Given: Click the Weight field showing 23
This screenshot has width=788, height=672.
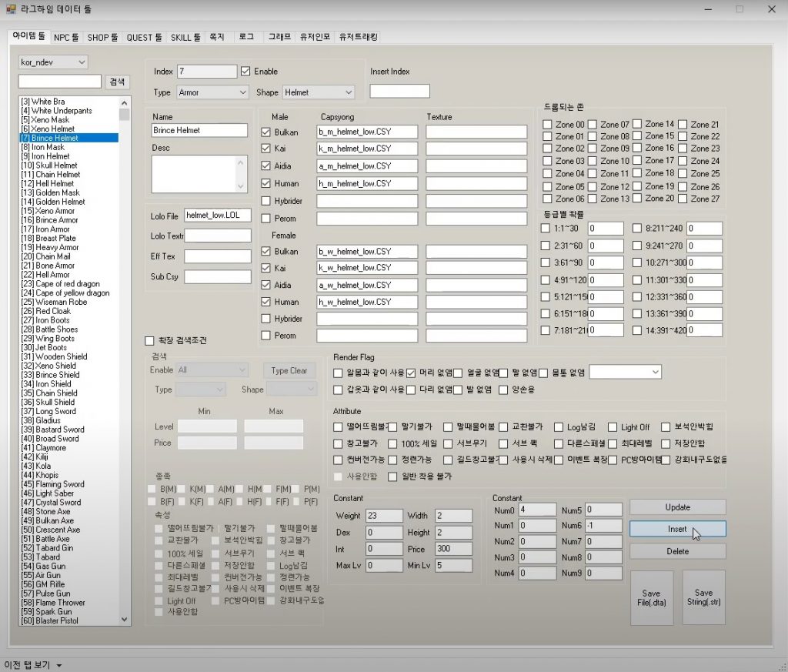Looking at the screenshot, I should [385, 516].
